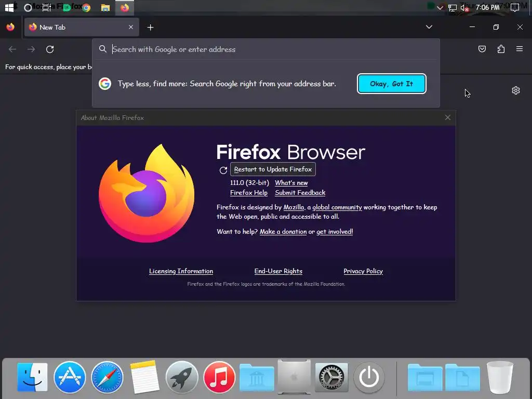Select the Firefox taskbar button

click(125, 8)
